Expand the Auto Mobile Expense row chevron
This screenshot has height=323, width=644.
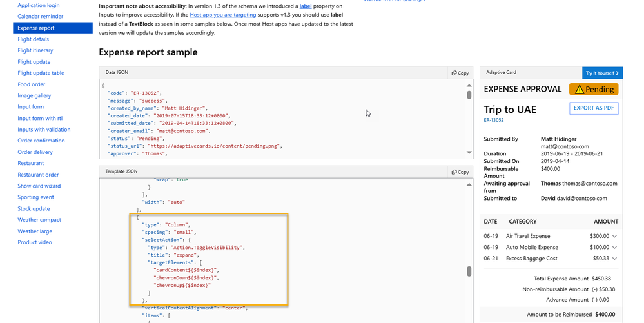point(614,247)
